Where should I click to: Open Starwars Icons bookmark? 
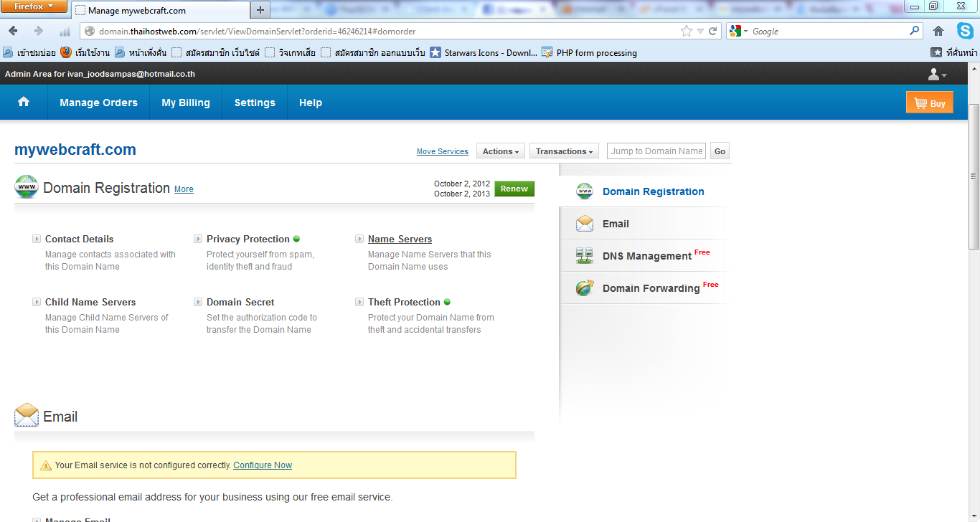tap(484, 52)
